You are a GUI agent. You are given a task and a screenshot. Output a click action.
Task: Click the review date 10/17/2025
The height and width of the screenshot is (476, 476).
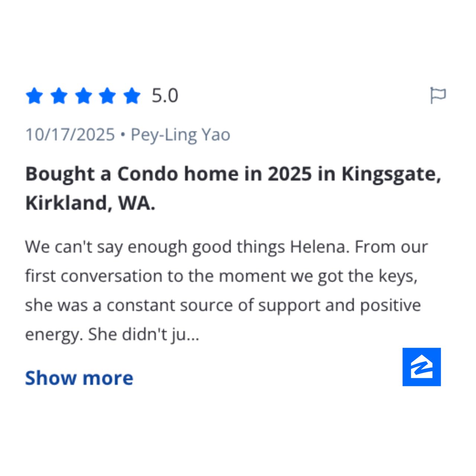click(70, 135)
